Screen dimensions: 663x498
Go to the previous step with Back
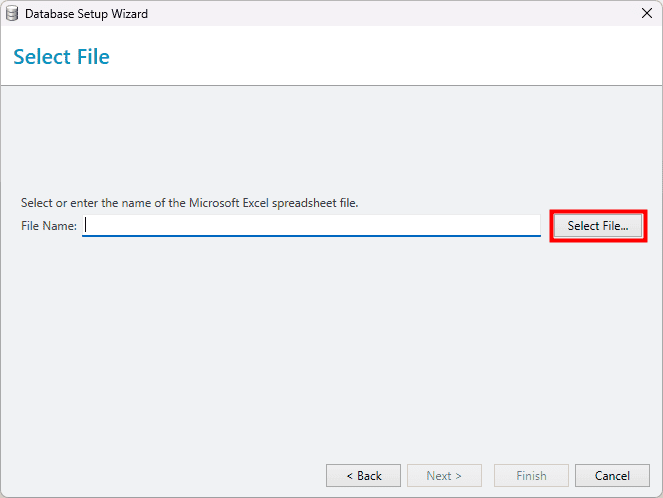click(363, 476)
